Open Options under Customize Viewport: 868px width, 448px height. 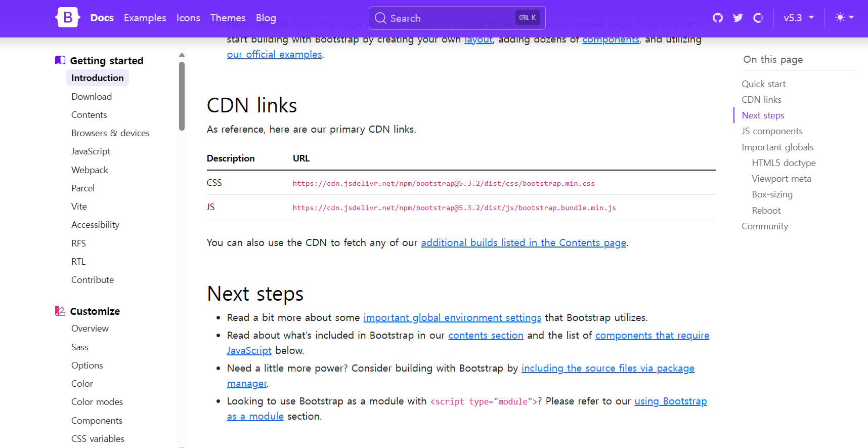click(x=87, y=365)
